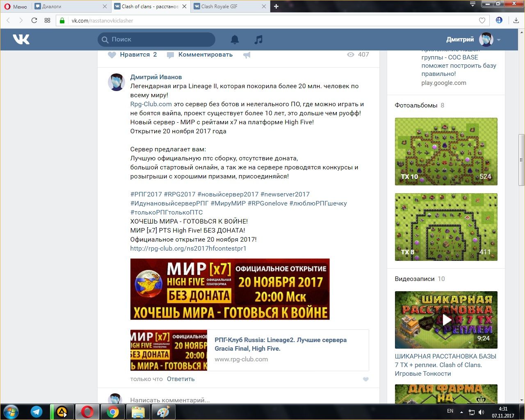Image resolution: width=525 pixels, height=420 pixels.
Task: Open Видеозаписи section header
Action: (415, 279)
